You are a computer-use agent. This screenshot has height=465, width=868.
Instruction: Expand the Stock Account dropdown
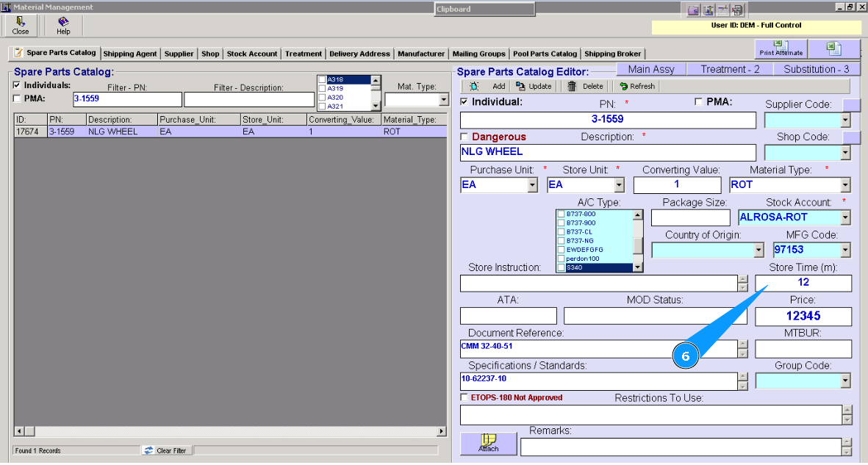[x=845, y=217]
